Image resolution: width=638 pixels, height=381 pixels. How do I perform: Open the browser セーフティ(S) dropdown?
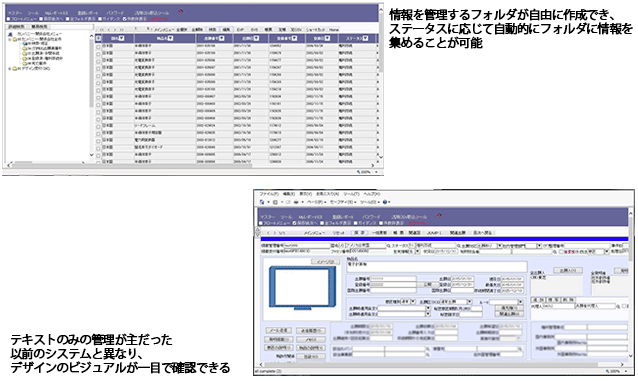pos(343,202)
